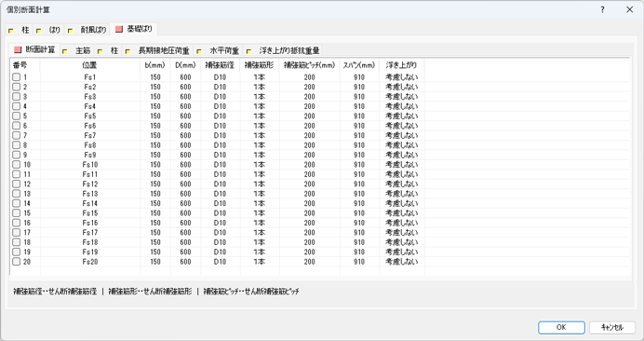Check the checkbox for row 10
This screenshot has height=341, width=644.
[x=16, y=165]
